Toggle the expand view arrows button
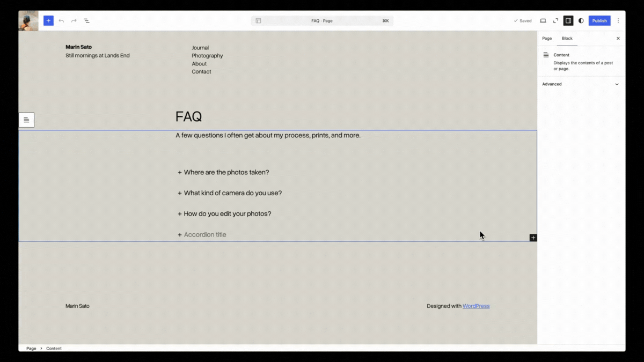This screenshot has width=644, height=362. click(555, 21)
